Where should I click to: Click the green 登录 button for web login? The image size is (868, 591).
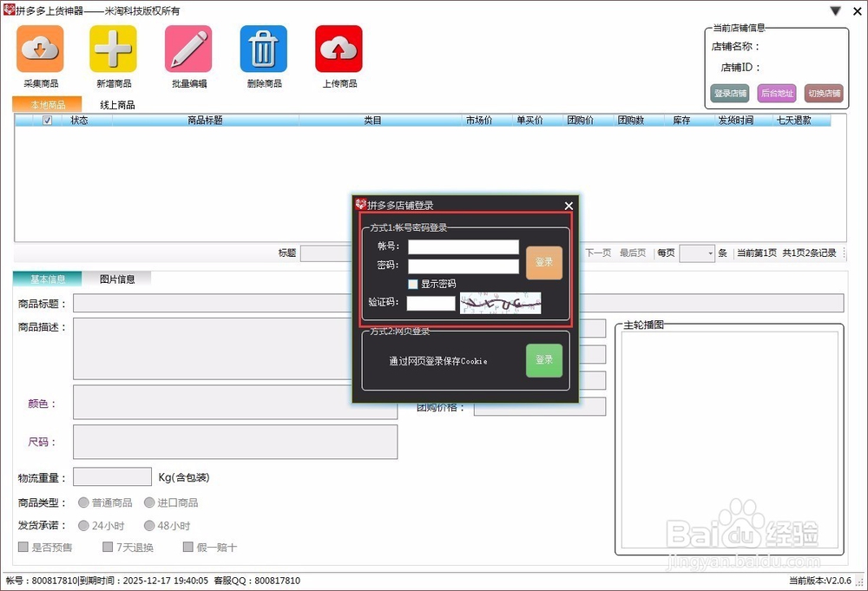[x=544, y=360]
